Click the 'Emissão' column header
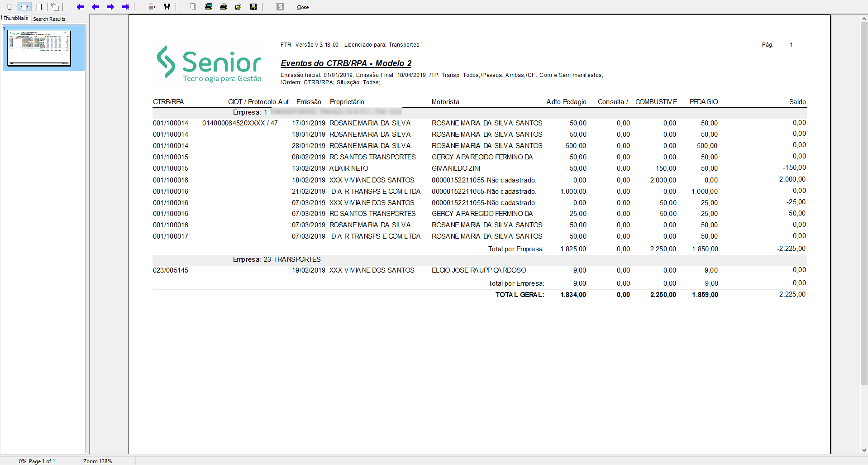The image size is (868, 465). pos(309,102)
